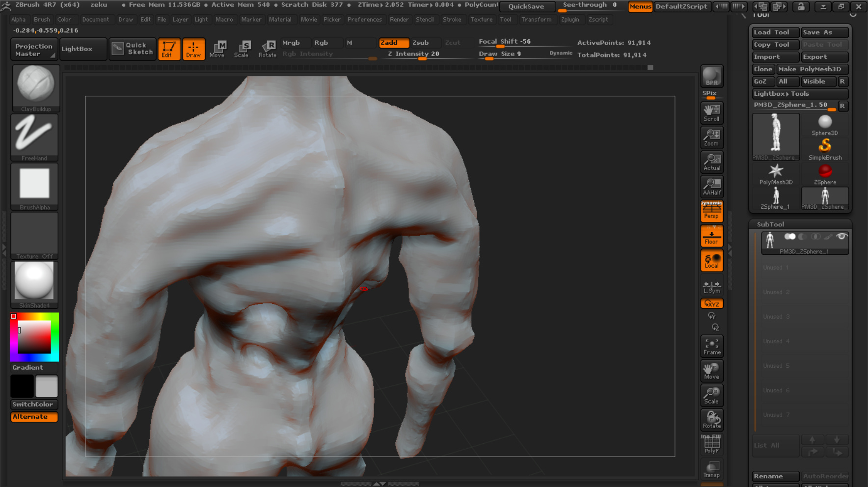The width and height of the screenshot is (868, 487).
Task: Activate Rotate mode in top shelf
Action: [268, 49]
